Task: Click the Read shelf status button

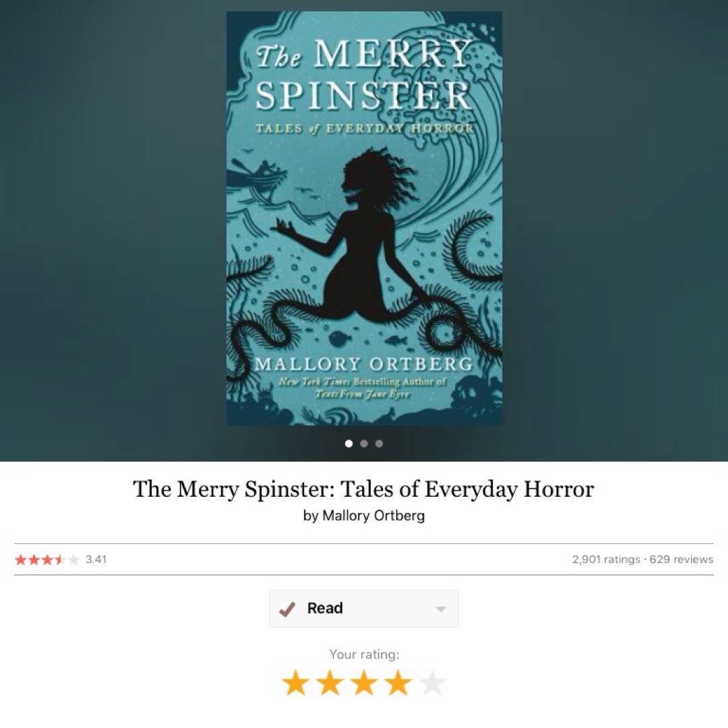Action: [x=364, y=609]
